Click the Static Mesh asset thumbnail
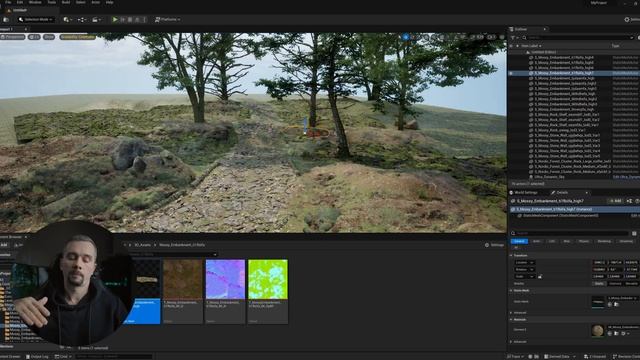The width and height of the screenshot is (640, 360). [x=598, y=302]
